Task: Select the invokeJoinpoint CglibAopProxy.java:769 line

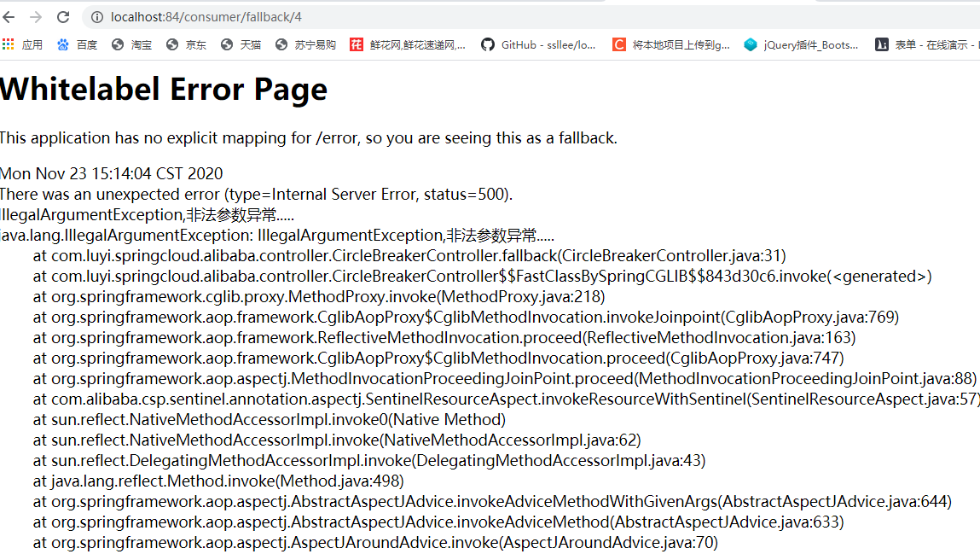Action: 466,317
